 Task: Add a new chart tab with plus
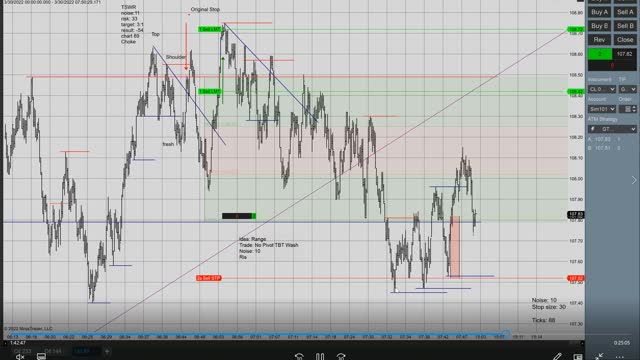click(x=107, y=351)
